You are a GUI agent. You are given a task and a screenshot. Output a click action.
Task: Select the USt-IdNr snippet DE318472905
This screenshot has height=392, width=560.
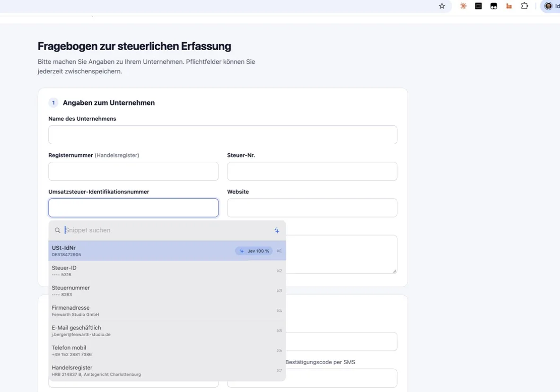point(167,251)
